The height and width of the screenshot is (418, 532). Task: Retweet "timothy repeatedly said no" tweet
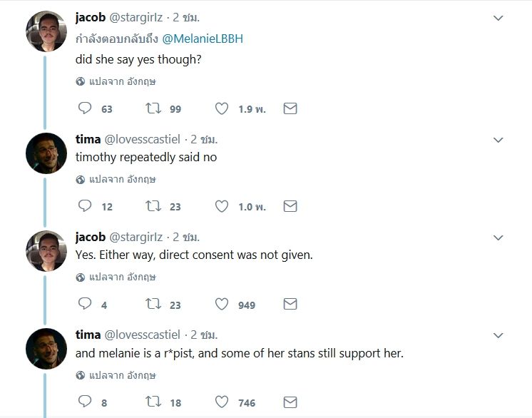click(153, 206)
